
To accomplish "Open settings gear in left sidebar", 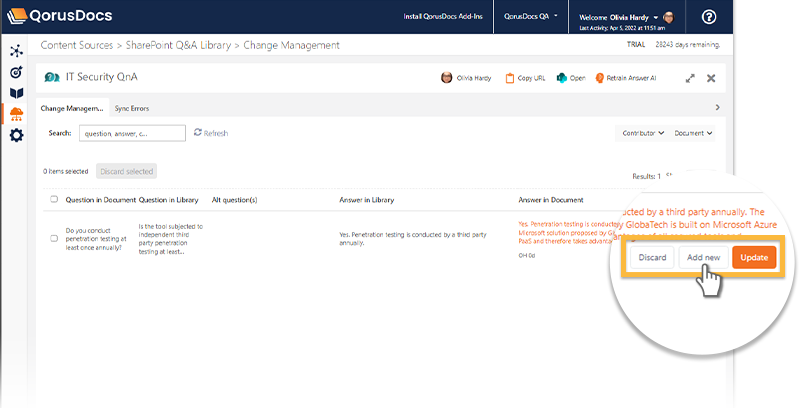I will [x=16, y=135].
